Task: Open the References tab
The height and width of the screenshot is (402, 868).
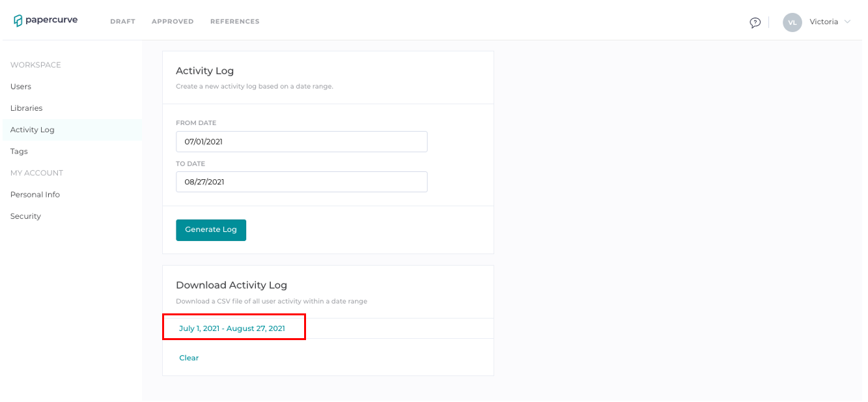Action: [x=234, y=22]
